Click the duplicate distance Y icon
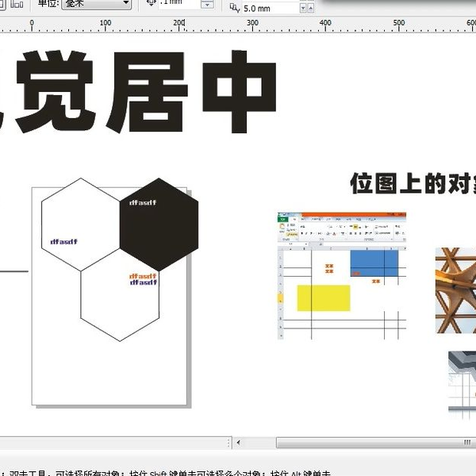 pos(234,8)
